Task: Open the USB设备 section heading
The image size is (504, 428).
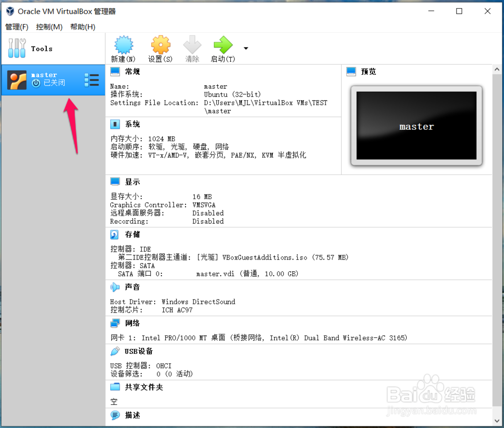Action: pos(139,351)
